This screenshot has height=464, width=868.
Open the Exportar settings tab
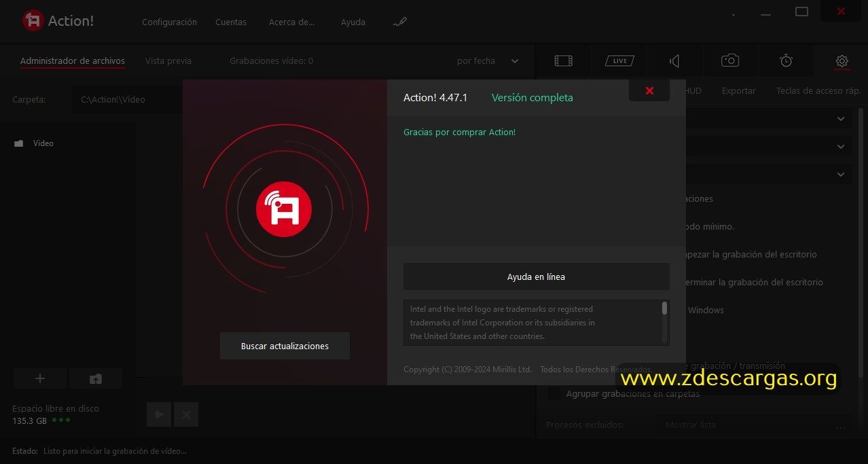pyautogui.click(x=739, y=90)
